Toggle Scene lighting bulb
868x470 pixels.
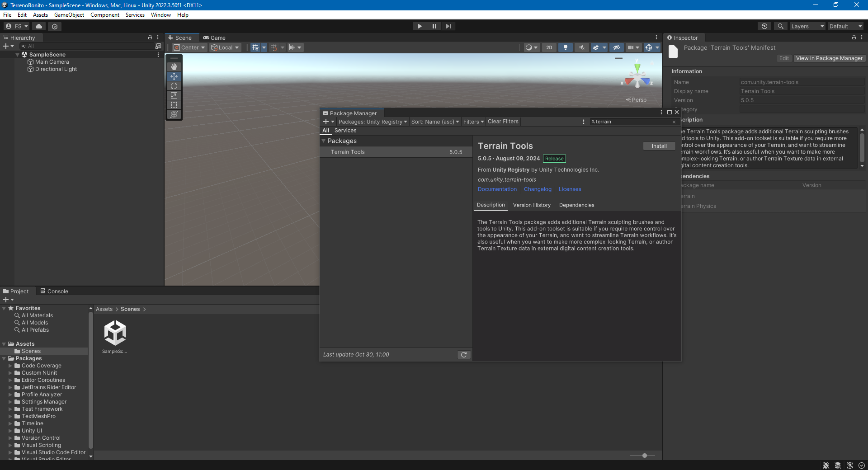point(565,47)
